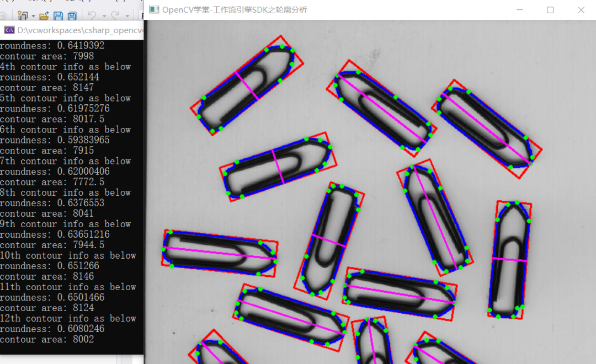Close the OpenCV image window
Image resolution: width=596 pixels, height=364 pixels.
[x=581, y=10]
